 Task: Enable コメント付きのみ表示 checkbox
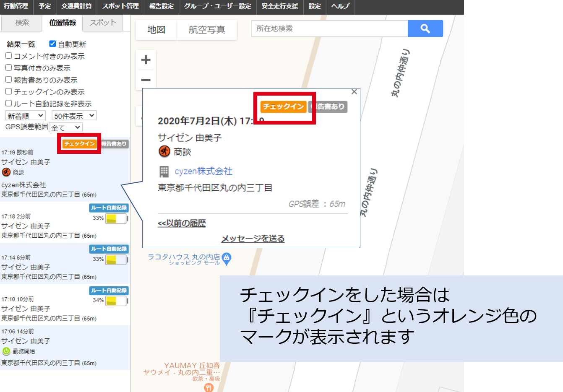point(8,55)
